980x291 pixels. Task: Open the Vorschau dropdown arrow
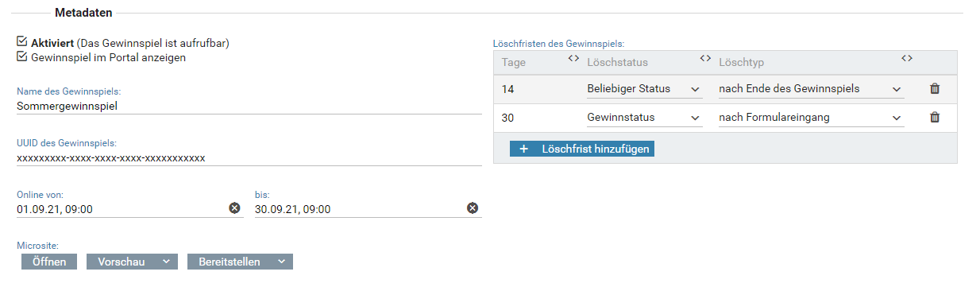(x=165, y=262)
